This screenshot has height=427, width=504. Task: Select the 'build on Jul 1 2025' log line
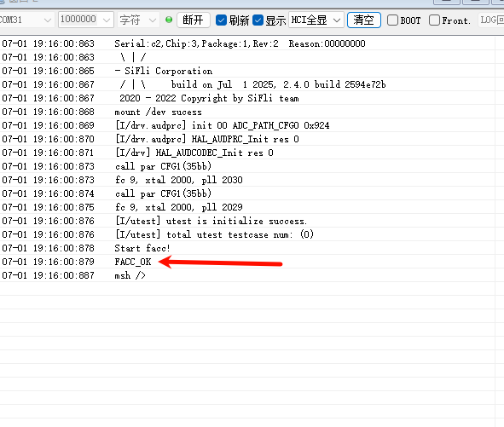(252, 84)
